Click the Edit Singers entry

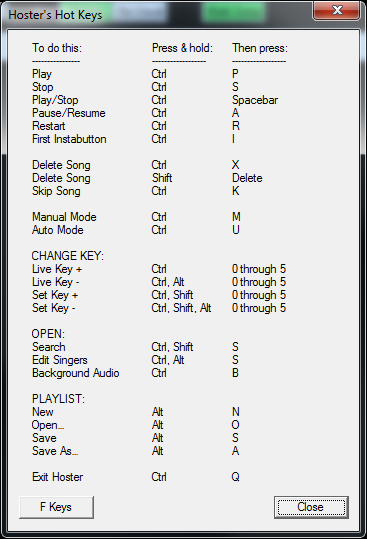coord(60,360)
